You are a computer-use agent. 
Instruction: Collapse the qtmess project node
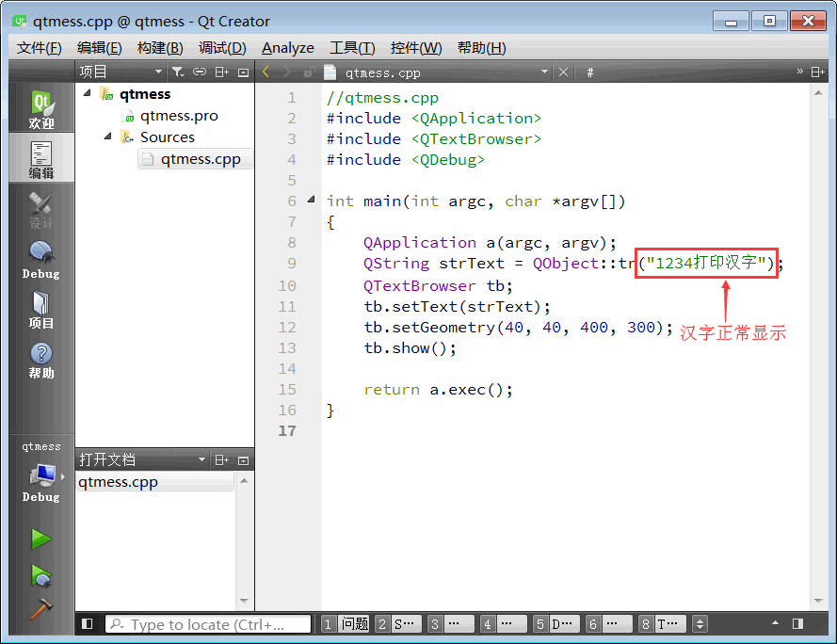pyautogui.click(x=88, y=93)
